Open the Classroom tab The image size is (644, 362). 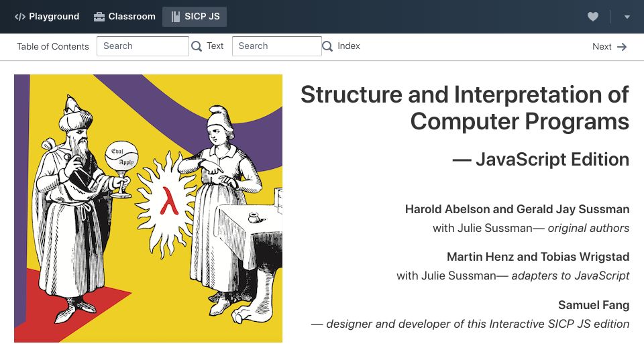click(125, 16)
